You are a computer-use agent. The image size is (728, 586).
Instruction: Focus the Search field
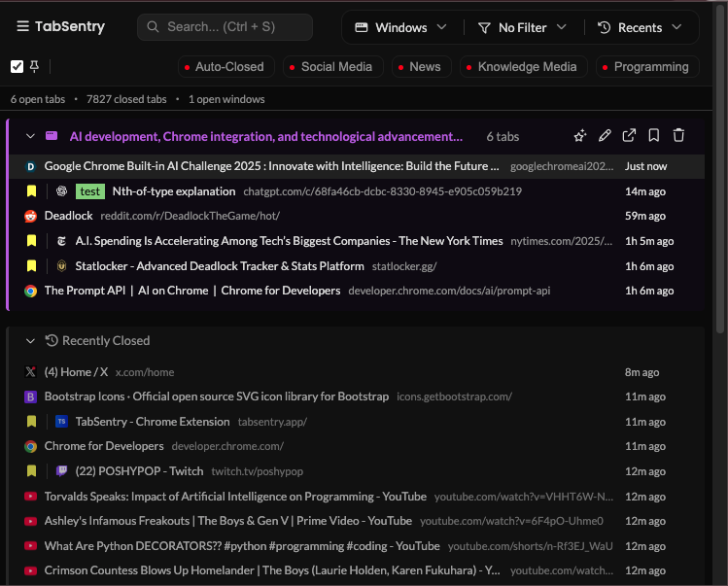(x=225, y=27)
